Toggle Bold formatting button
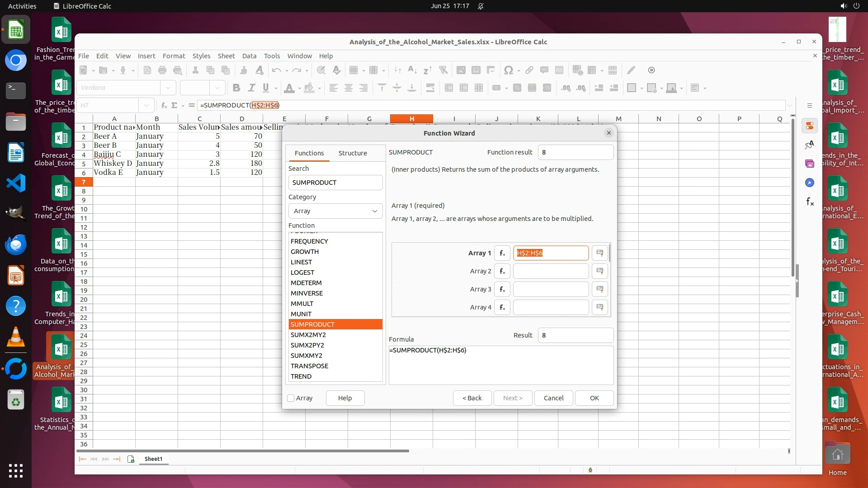Image resolution: width=868 pixels, height=488 pixels. tap(236, 88)
